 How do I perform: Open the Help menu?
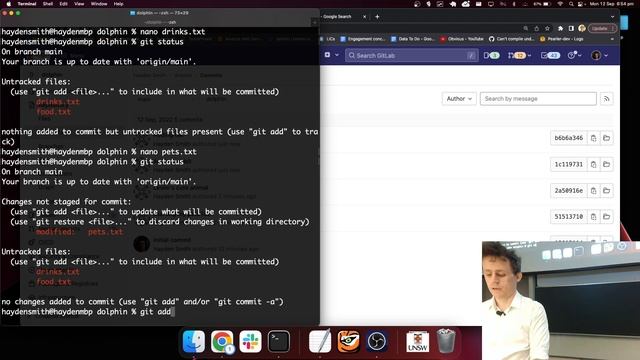coord(118,4)
